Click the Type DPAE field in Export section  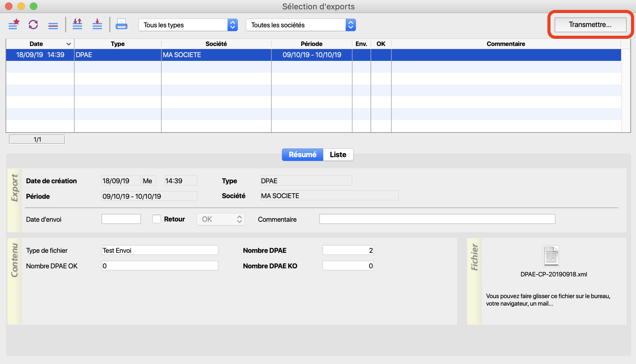pyautogui.click(x=306, y=181)
